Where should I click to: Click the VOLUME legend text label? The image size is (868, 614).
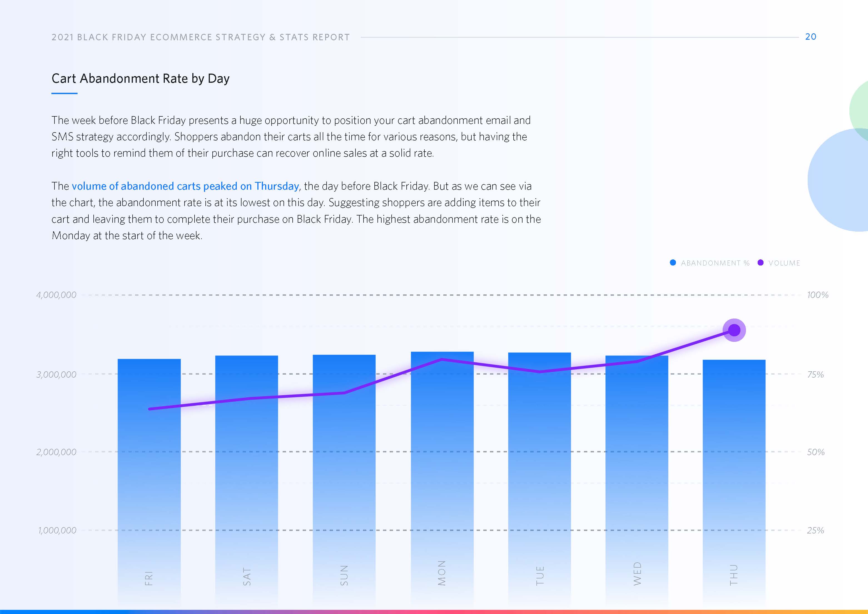pos(784,263)
